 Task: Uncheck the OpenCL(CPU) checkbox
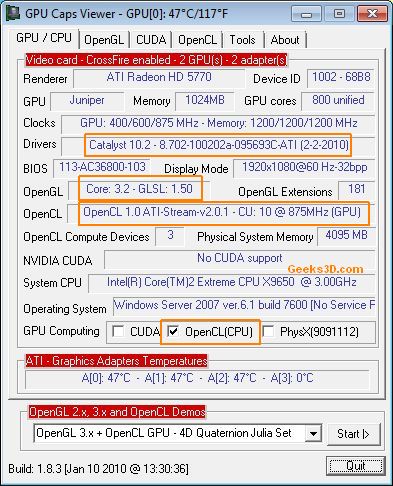173,331
